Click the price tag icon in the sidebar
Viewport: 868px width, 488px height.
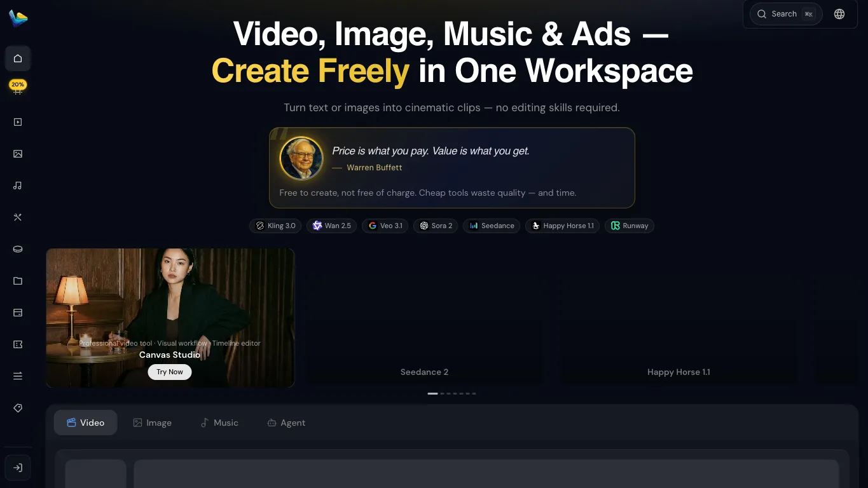(18, 408)
